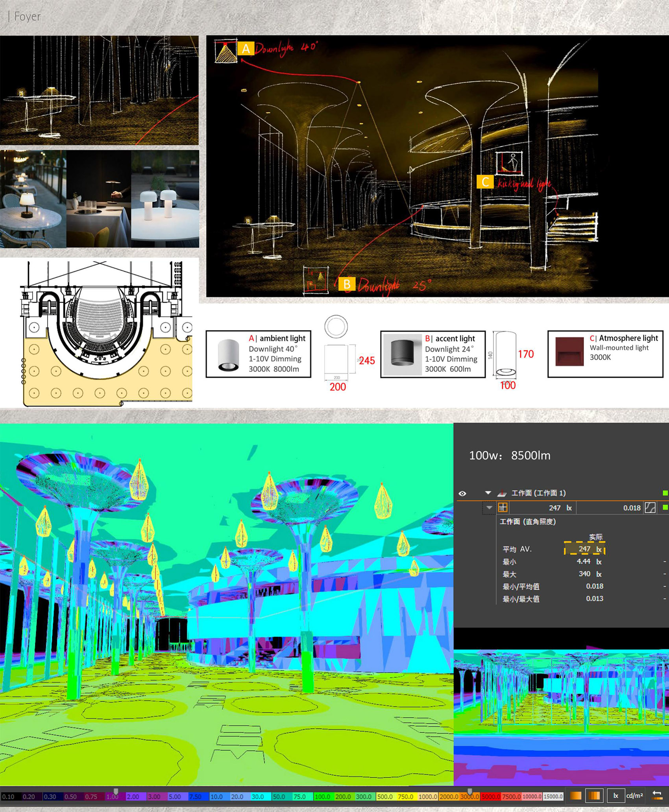Viewport: 669px width, 812px height.
Task: Open the isoline curve icon next to the 0.018 value
Action: 650,508
